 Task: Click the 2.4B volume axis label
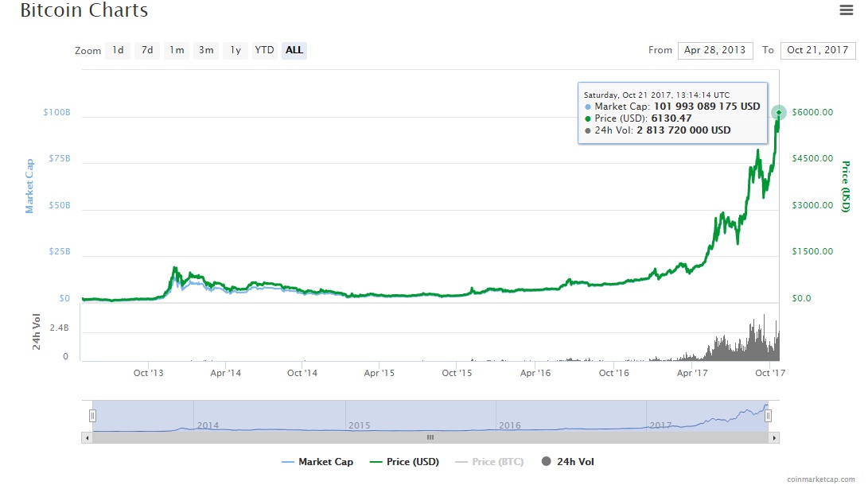(59, 328)
